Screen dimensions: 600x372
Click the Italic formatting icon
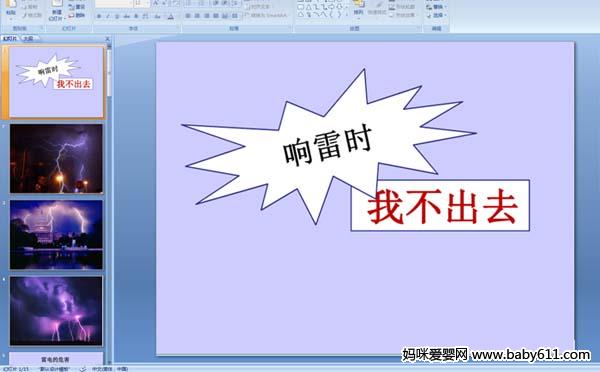pyautogui.click(x=108, y=16)
